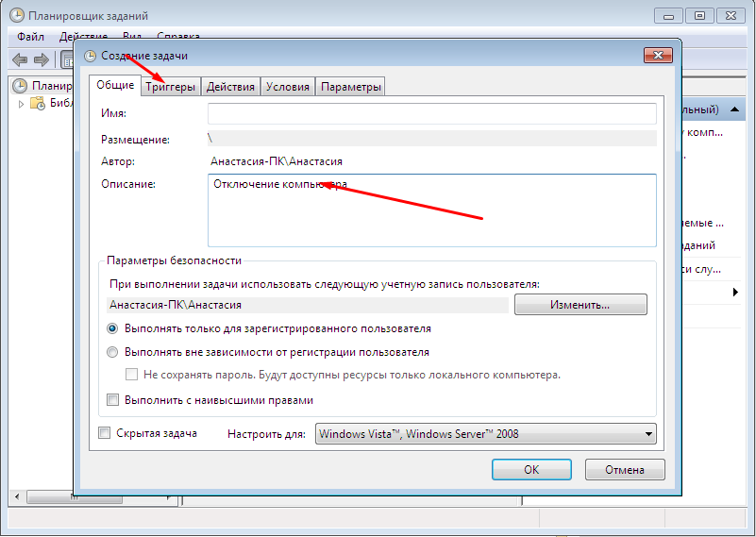The image size is (756, 537).
Task: Enable Выполнить с наивысшими правами checkbox
Action: pyautogui.click(x=113, y=400)
